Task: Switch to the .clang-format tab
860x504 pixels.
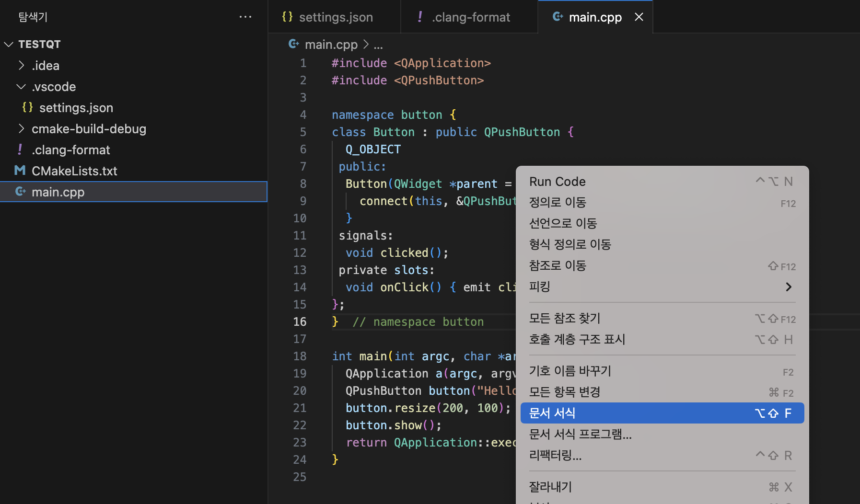Action: tap(469, 17)
